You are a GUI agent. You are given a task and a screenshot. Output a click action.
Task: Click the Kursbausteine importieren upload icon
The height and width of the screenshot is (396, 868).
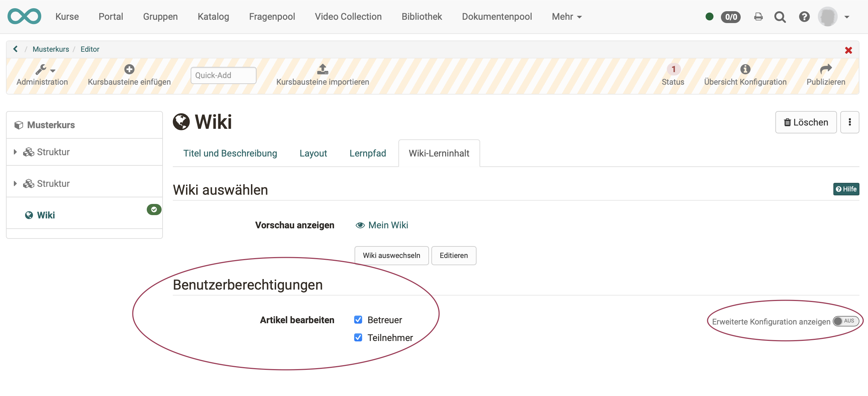[322, 70]
